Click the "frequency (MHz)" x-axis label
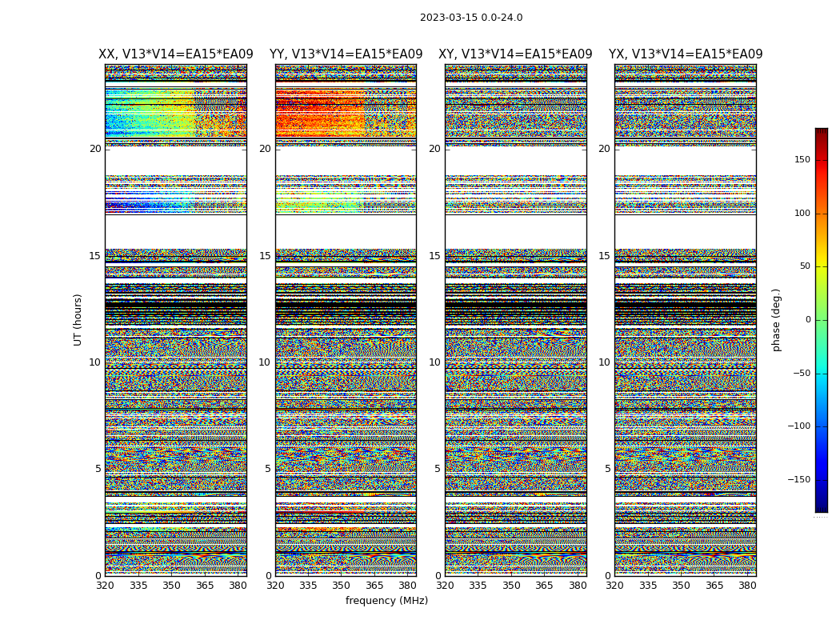840x640 pixels. [386, 600]
